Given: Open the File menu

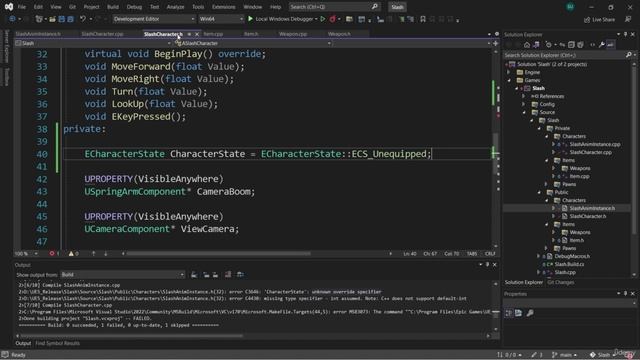Looking at the screenshot, I should (21, 7).
